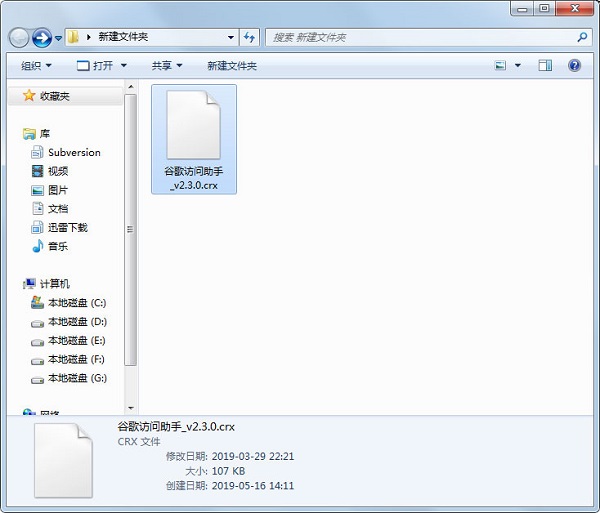
Task: Expand the view options dropdown arrow
Action: tap(518, 65)
